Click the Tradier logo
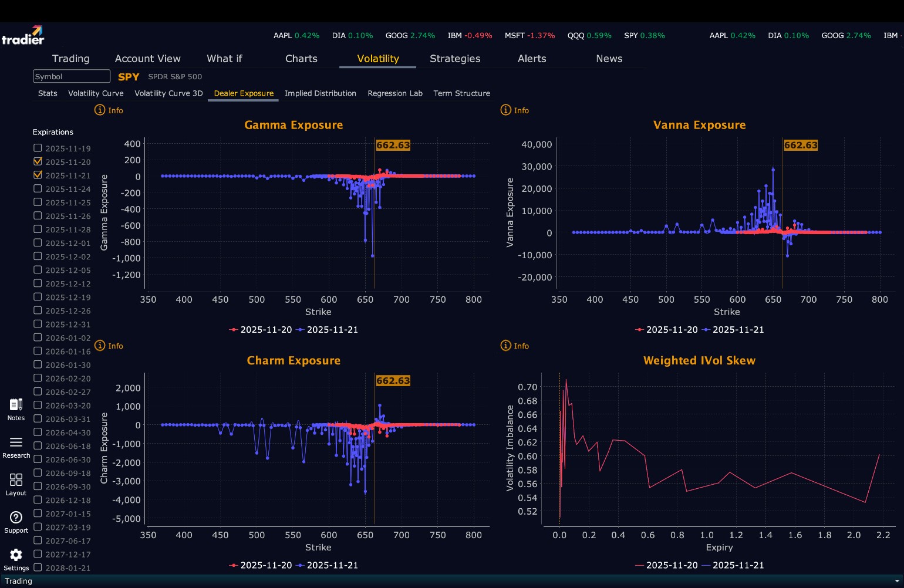904x588 pixels. (x=23, y=35)
